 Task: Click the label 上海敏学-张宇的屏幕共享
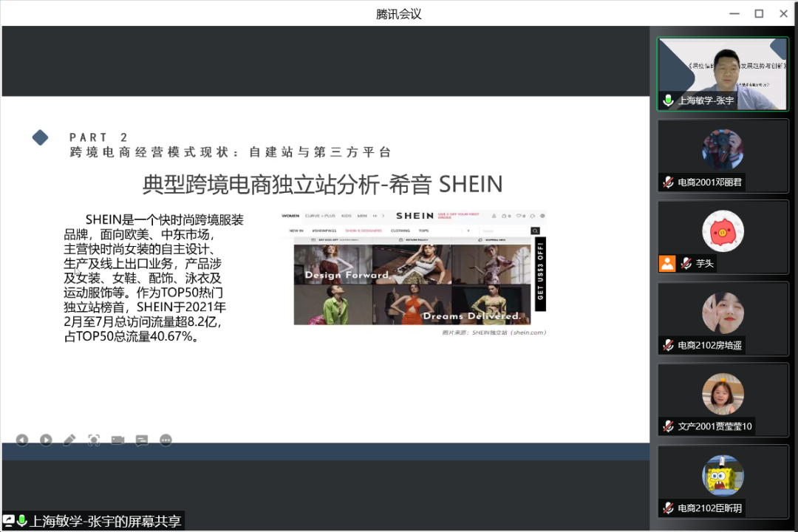pos(106,522)
